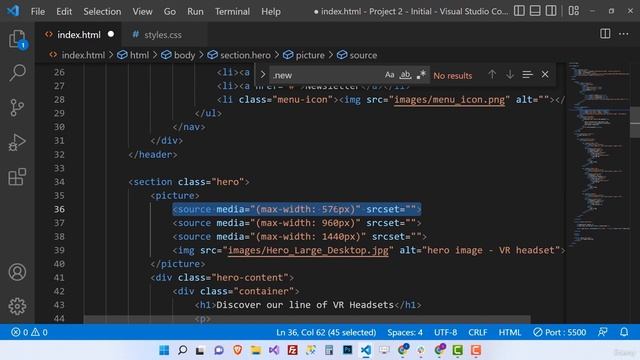Click Port : 5500 Live Server status
The image size is (640, 360).
560,332
